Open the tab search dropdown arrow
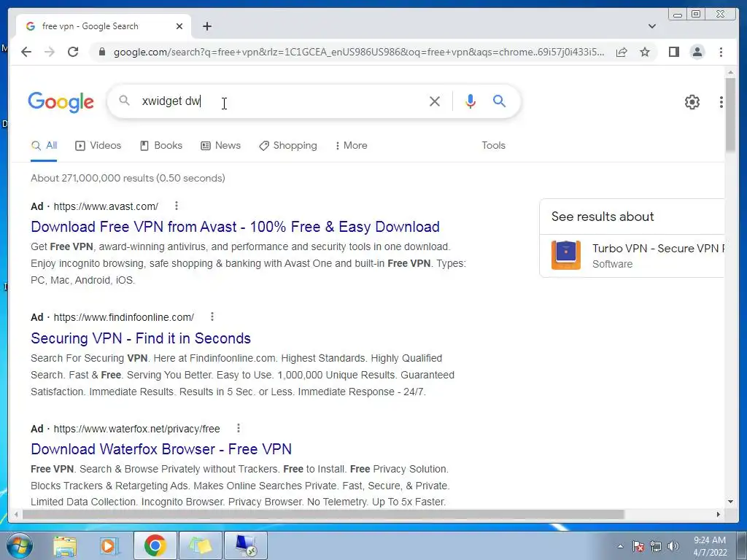747x560 pixels. click(x=652, y=26)
